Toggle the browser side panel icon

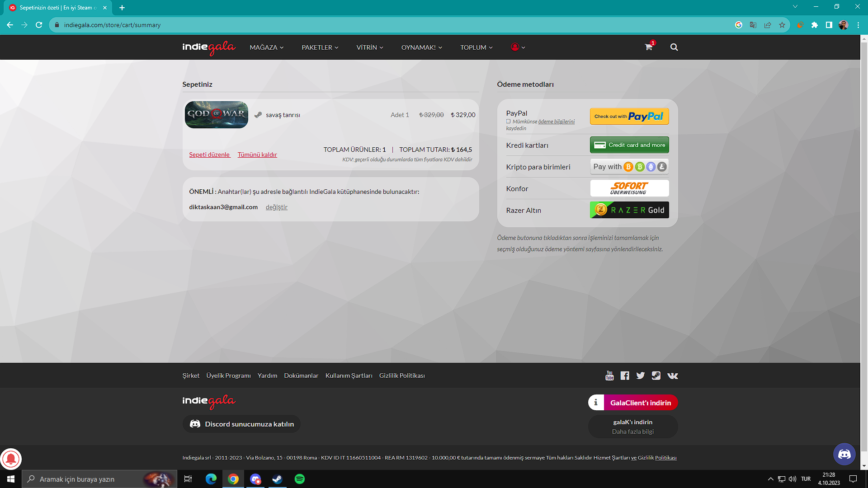829,25
